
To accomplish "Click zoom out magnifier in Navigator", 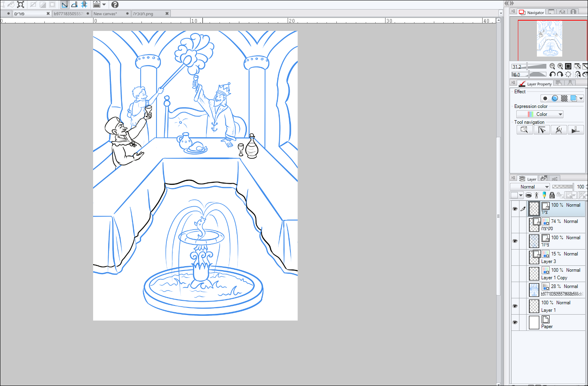I will (x=552, y=66).
